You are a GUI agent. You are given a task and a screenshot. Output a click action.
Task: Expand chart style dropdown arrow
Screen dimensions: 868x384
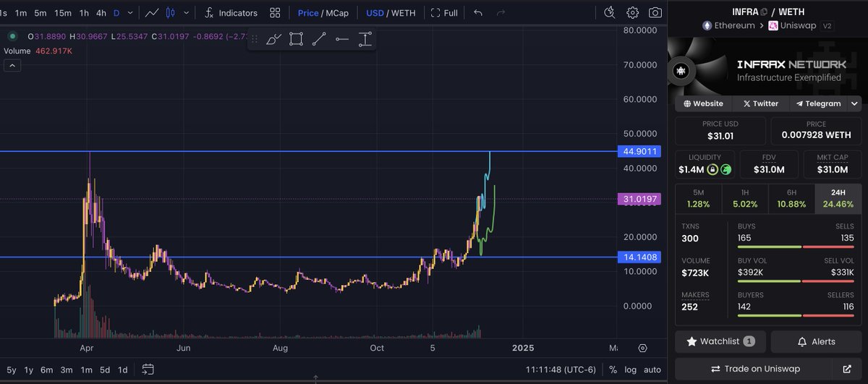[187, 13]
